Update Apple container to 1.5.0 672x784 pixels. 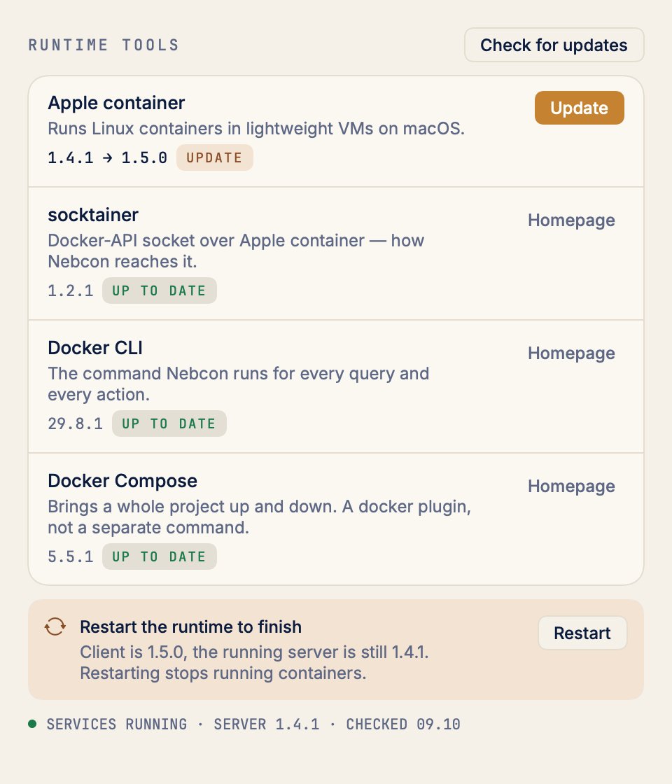[x=579, y=108]
